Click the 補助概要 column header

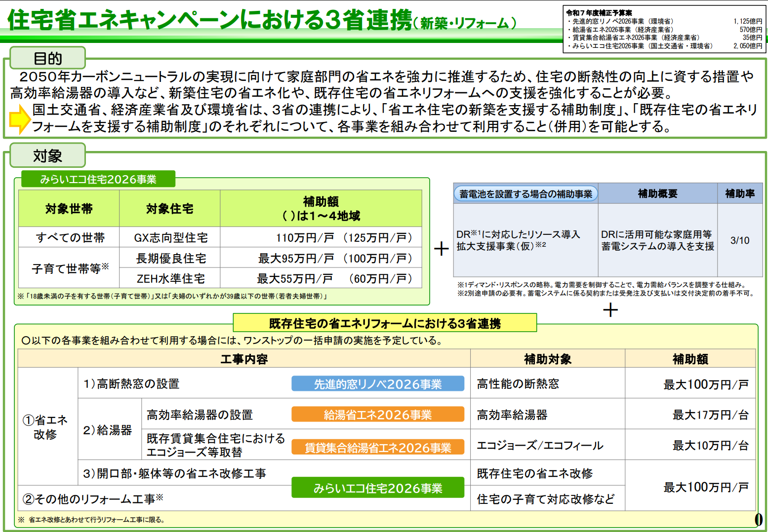[657, 193]
